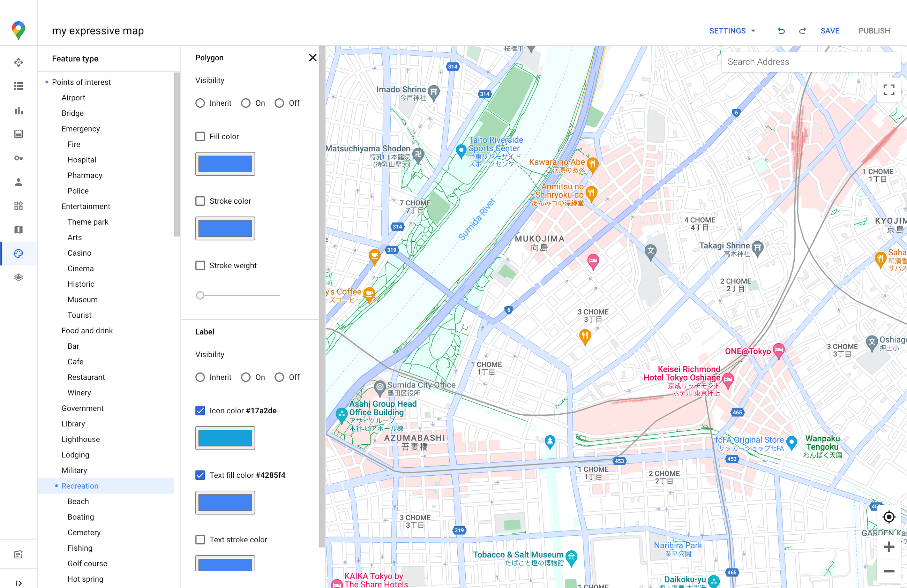Enable the Text stroke color checkbox
The height and width of the screenshot is (588, 907).
click(200, 539)
